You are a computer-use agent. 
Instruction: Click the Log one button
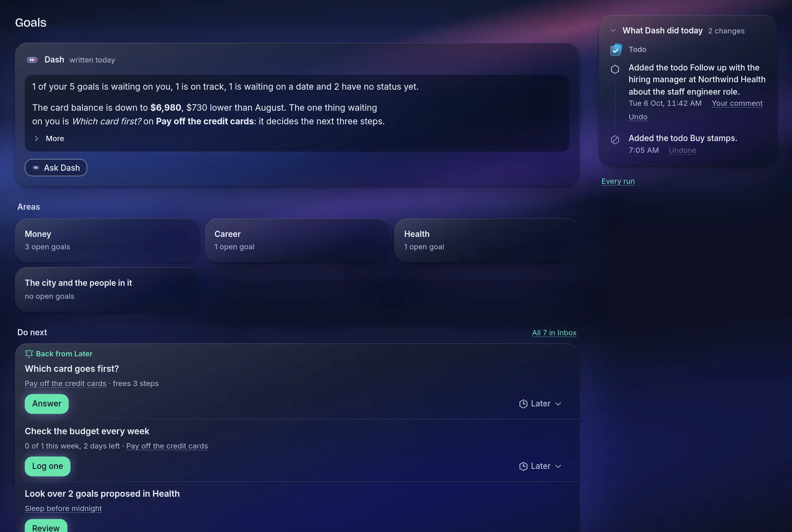pos(48,466)
